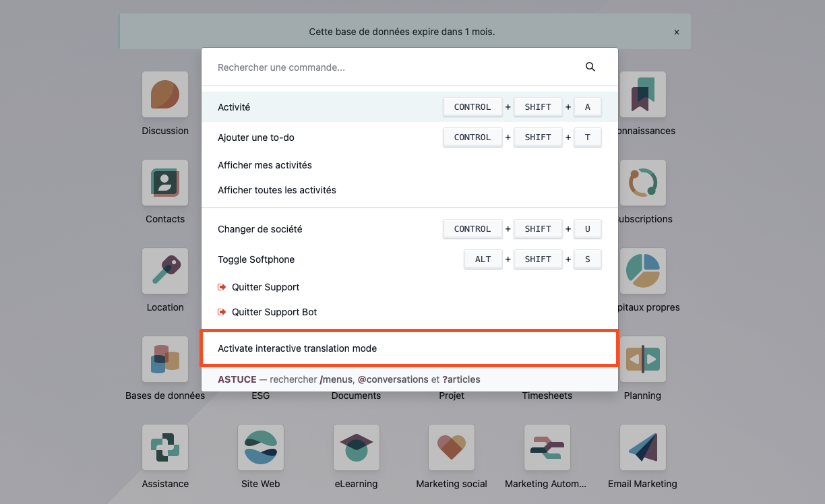825x504 pixels.
Task: Open the Connaissances bookmark app icon
Action: (643, 94)
